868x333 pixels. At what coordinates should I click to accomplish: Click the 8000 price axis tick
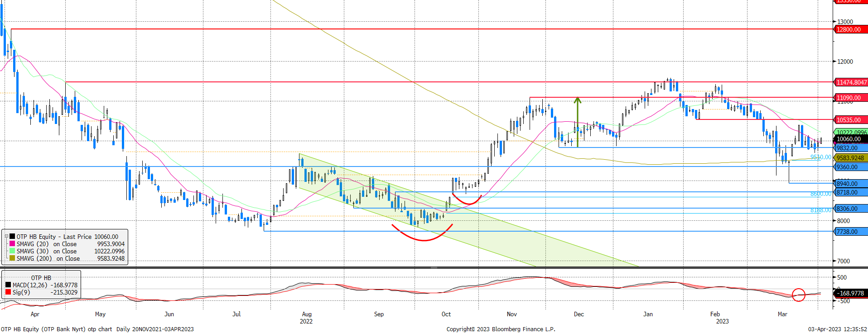[843, 221]
